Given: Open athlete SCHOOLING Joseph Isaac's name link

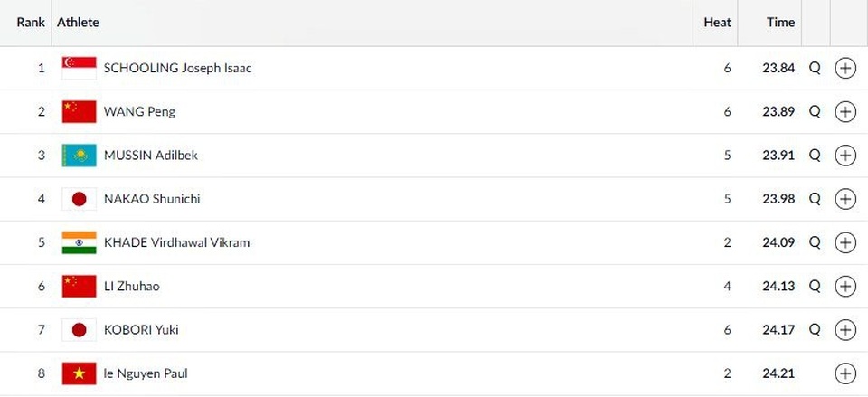Looking at the screenshot, I should pos(177,68).
